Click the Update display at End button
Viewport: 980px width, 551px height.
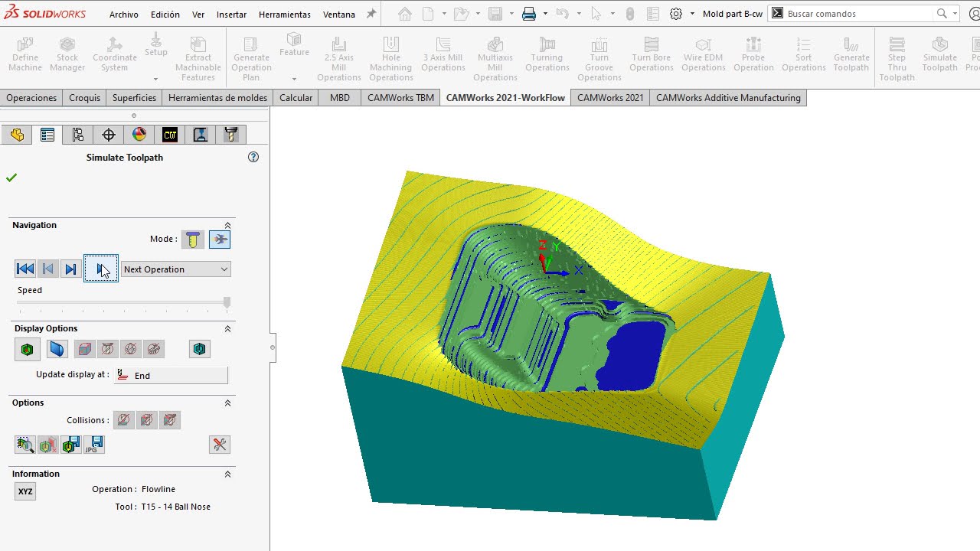coord(171,375)
